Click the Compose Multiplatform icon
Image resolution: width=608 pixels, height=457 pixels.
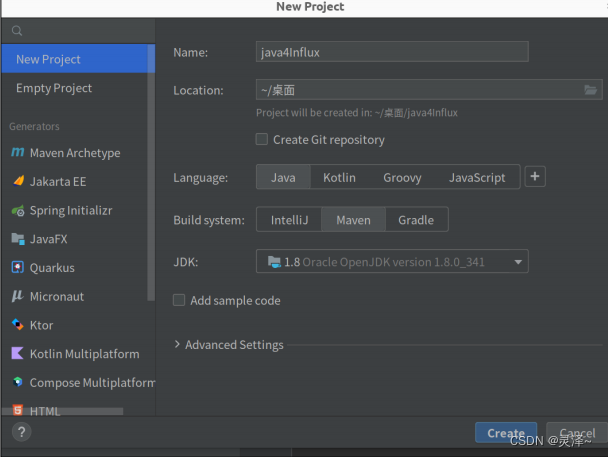(18, 382)
